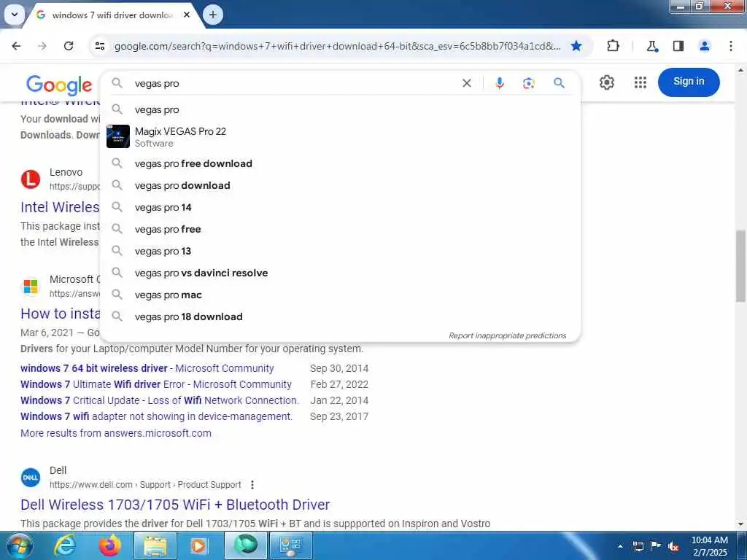
Task: Choose 'vegas pro 18 download' suggestion
Action: 341,316
